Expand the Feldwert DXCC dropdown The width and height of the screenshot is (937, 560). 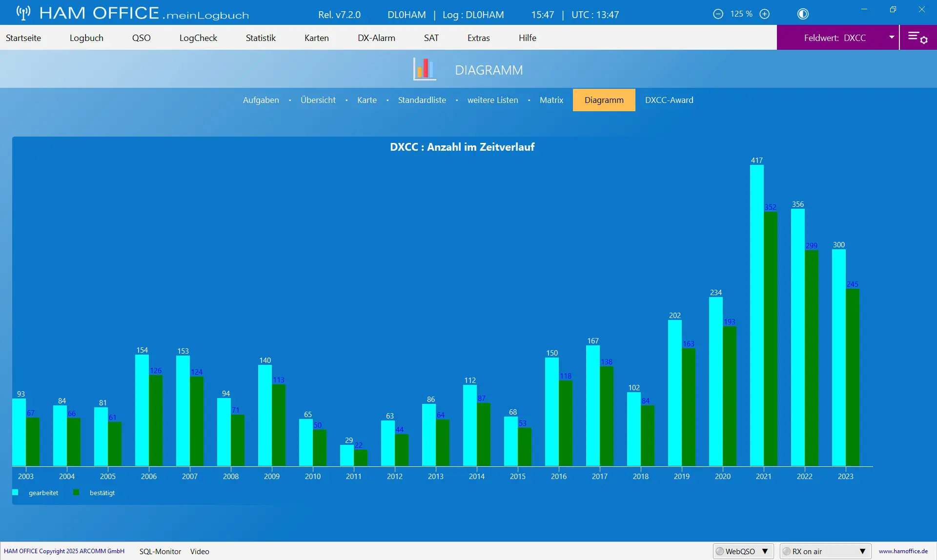[x=892, y=38]
